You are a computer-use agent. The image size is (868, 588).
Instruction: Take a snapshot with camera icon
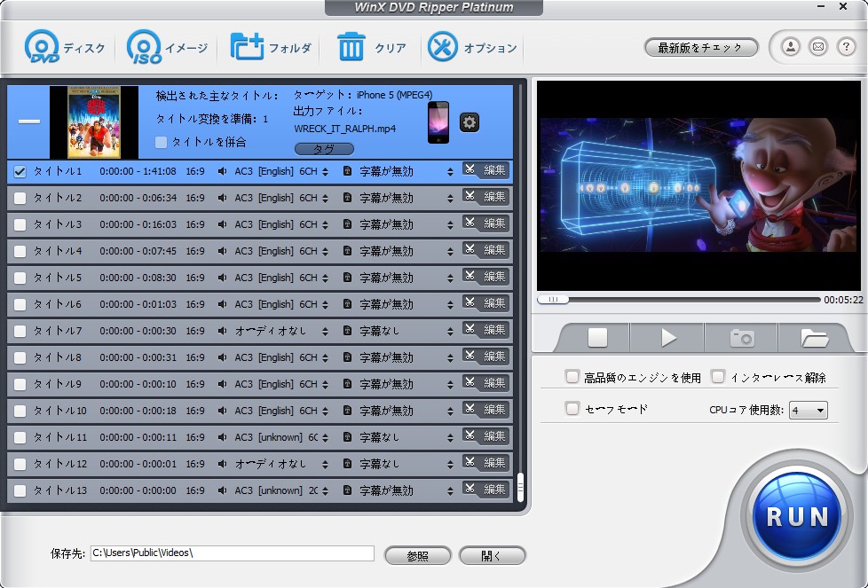[741, 338]
